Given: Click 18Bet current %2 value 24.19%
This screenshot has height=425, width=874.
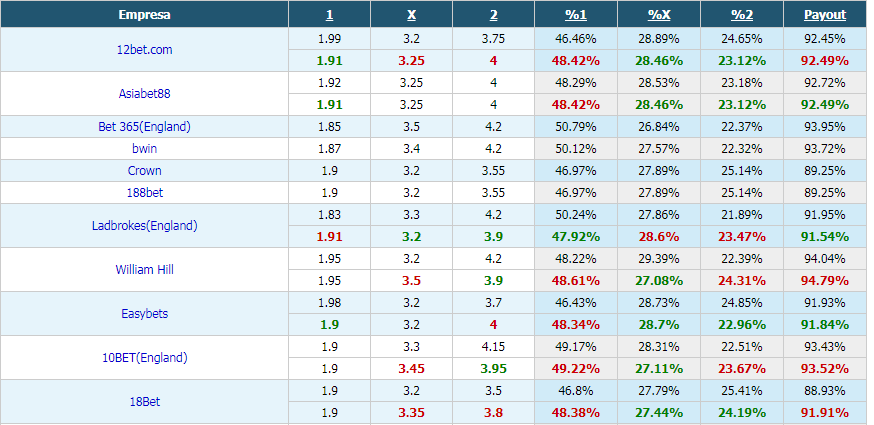Looking at the screenshot, I should (742, 413).
